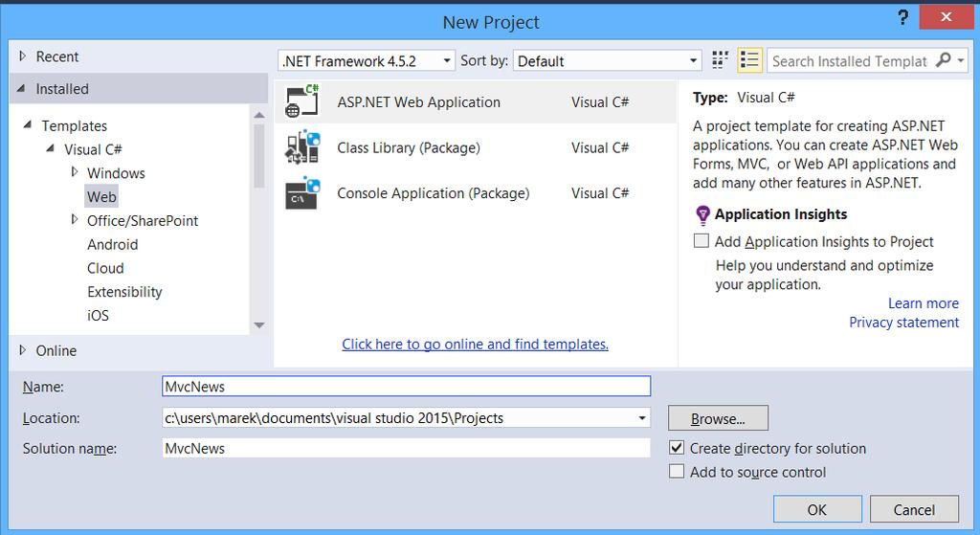Select the Office/SharePoint category
Screen dimensions: 980x535
tap(143, 221)
